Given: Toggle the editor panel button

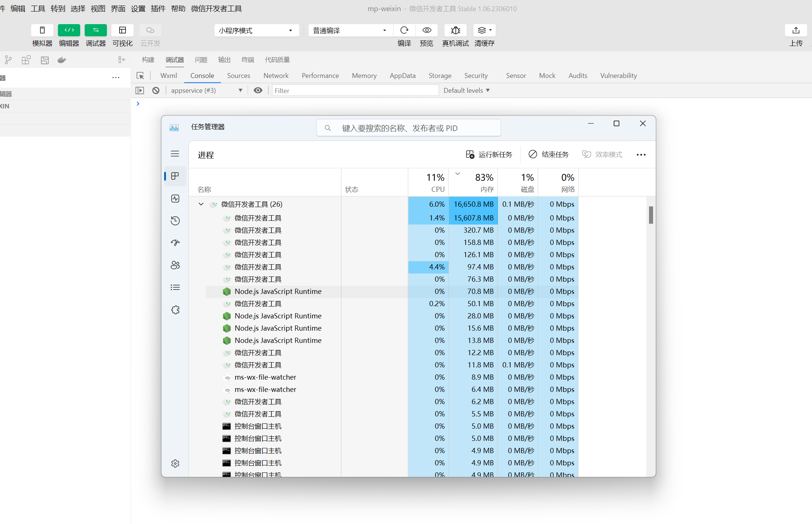Looking at the screenshot, I should (x=69, y=30).
